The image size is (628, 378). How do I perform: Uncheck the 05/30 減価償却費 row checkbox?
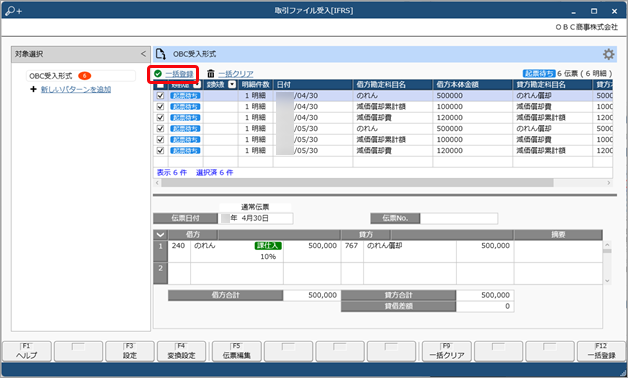point(160,151)
